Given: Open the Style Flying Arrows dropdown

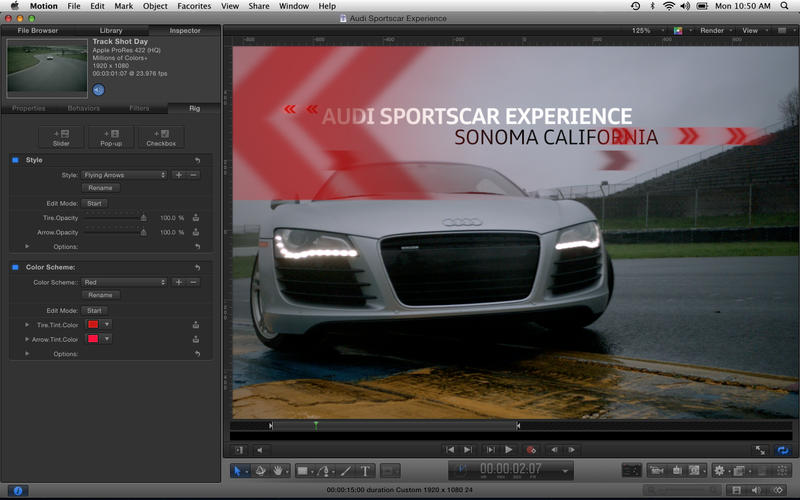Looking at the screenshot, I should tap(124, 174).
